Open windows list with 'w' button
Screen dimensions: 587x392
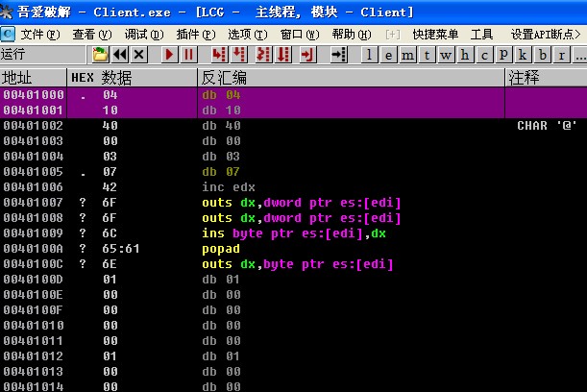tap(446, 55)
